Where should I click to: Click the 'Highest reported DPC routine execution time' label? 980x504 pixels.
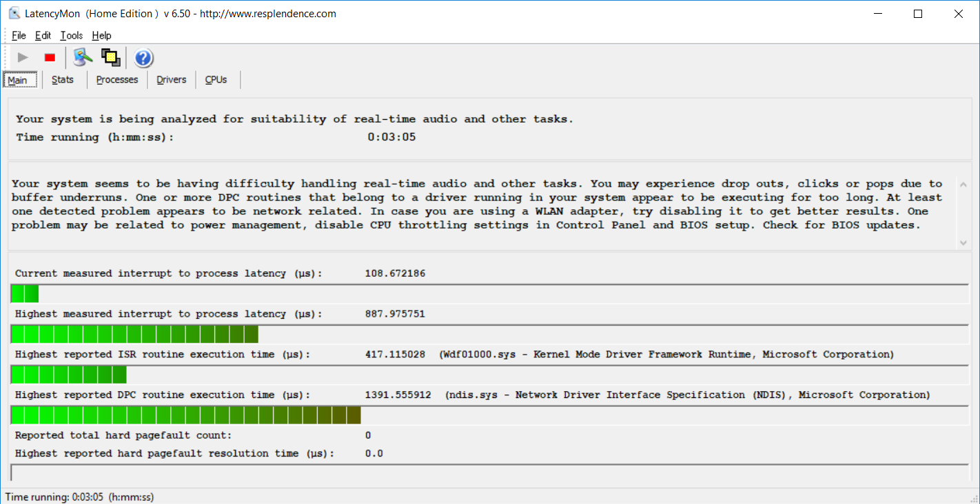point(163,395)
